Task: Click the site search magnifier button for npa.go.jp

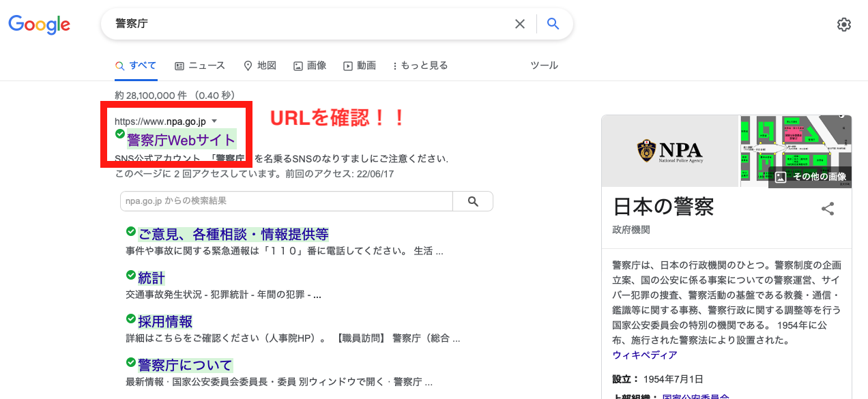Action: 473,201
